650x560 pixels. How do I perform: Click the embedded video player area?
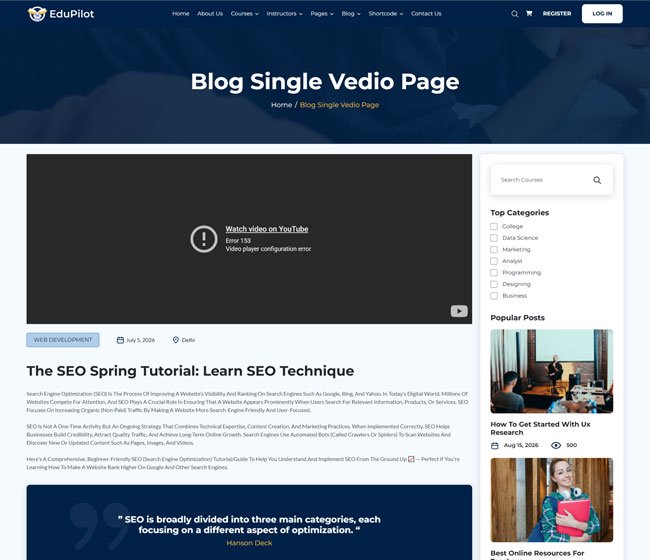pyautogui.click(x=249, y=239)
